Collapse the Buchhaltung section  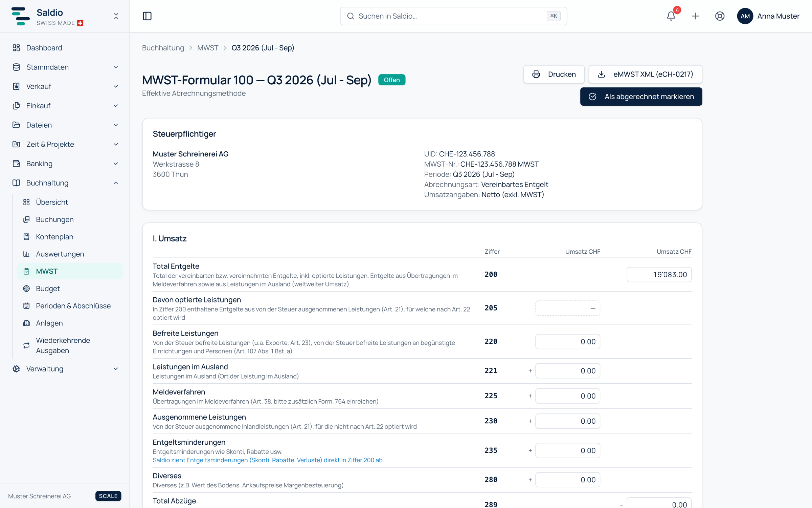65,183
